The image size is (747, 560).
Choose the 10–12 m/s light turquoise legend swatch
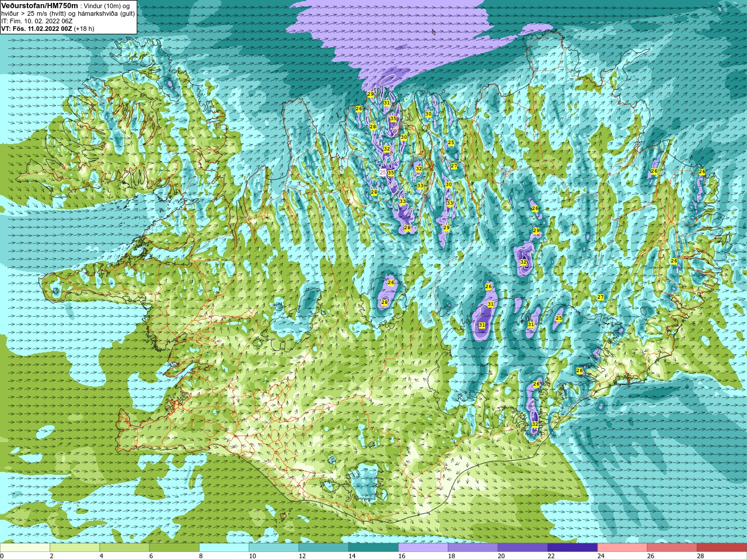[274, 548]
